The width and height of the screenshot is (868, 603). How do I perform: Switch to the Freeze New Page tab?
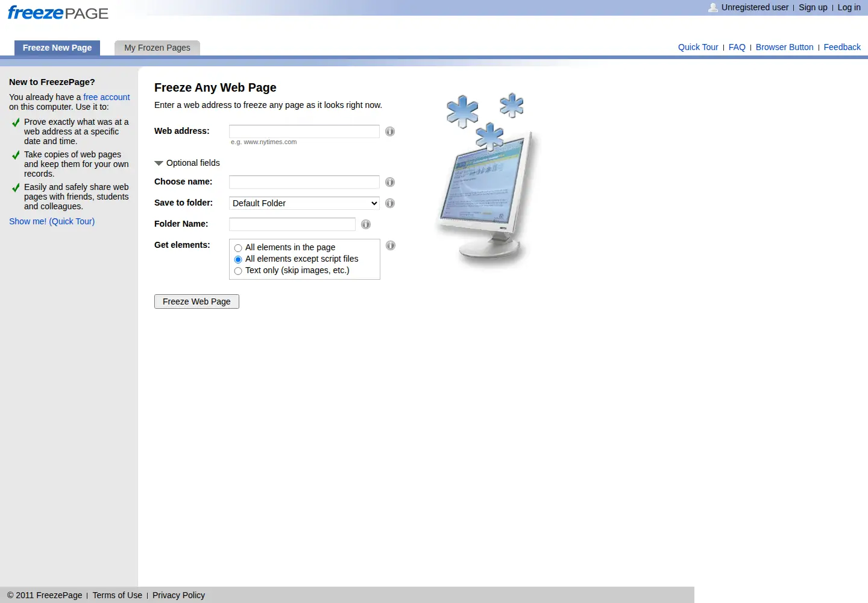coord(57,48)
